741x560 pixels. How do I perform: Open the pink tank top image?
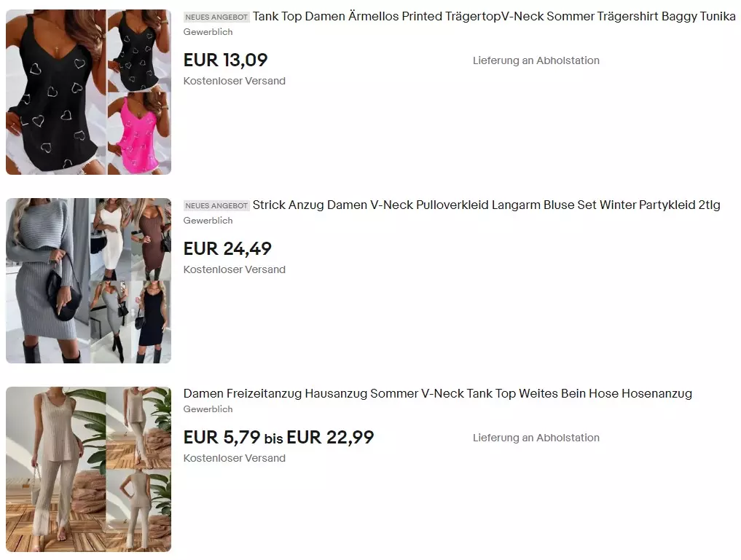(x=139, y=133)
